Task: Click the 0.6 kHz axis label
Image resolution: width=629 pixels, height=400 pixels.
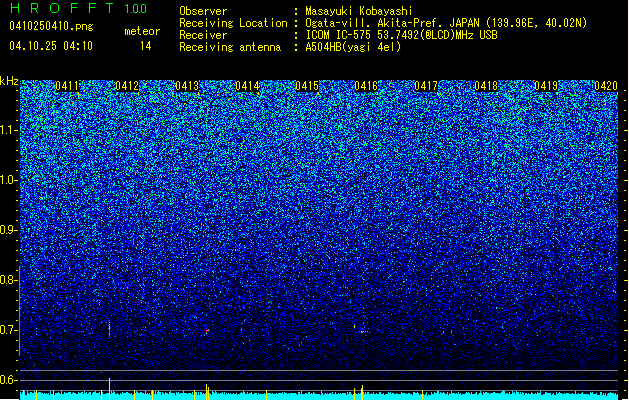Action: pyautogui.click(x=9, y=380)
